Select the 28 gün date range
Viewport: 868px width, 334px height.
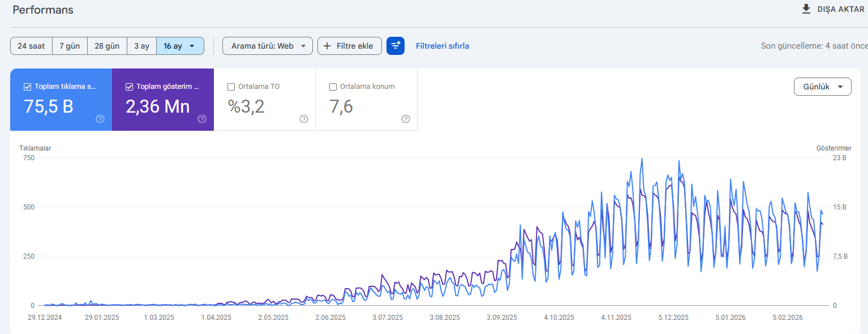107,46
